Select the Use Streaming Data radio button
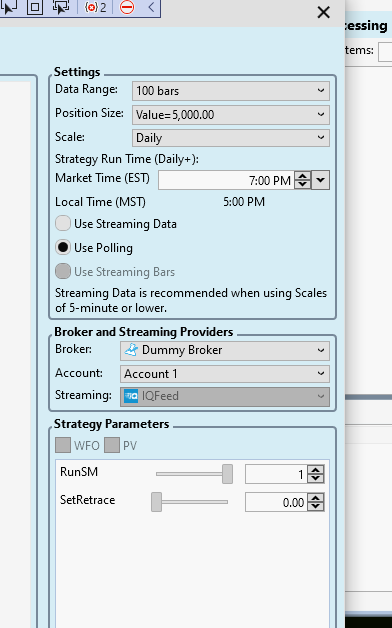392x628 pixels. click(63, 223)
